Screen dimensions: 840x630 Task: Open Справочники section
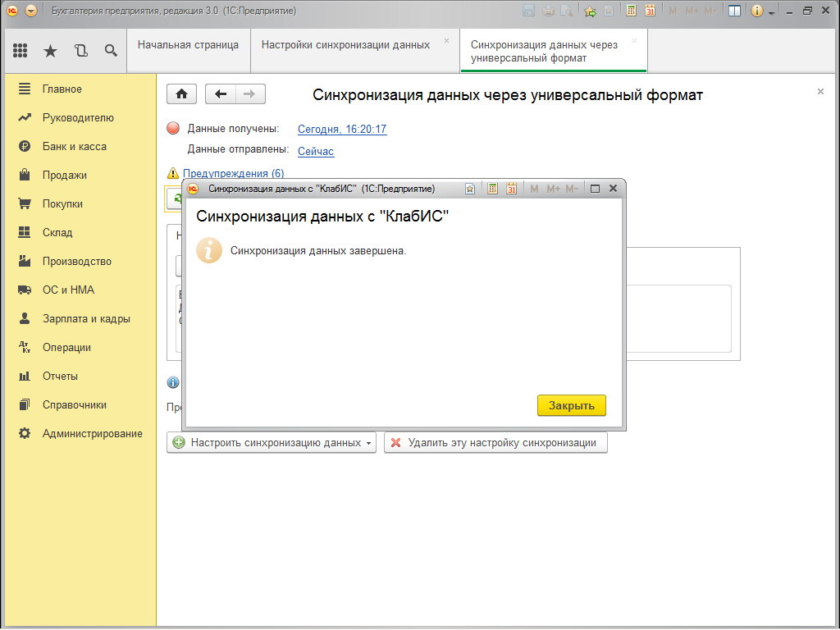click(x=80, y=405)
